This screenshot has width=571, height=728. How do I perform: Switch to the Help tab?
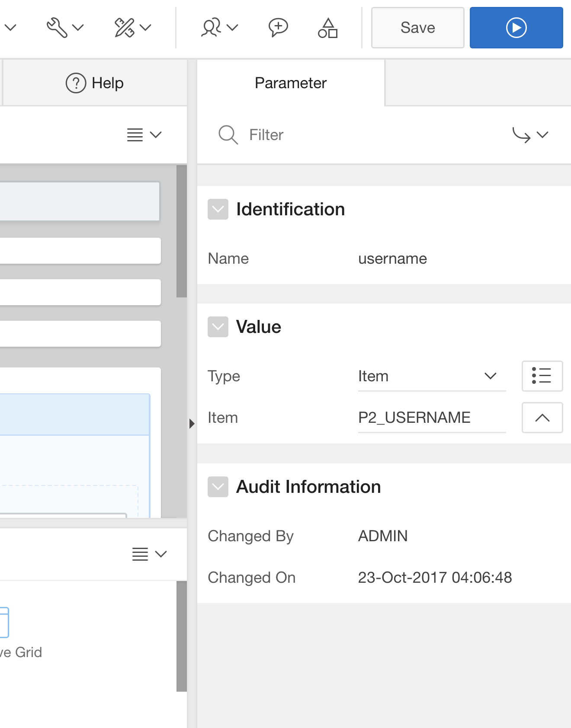pos(95,83)
